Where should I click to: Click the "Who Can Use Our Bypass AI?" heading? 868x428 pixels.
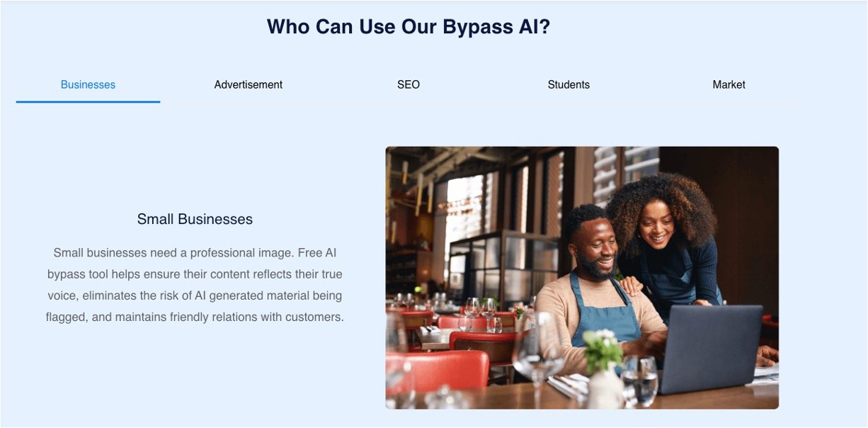(409, 27)
